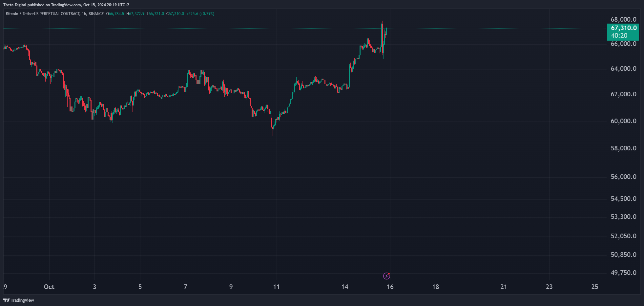Click the 53,300.0 price axis label
Image resolution: width=644 pixels, height=306 pixels.
pyautogui.click(x=623, y=217)
